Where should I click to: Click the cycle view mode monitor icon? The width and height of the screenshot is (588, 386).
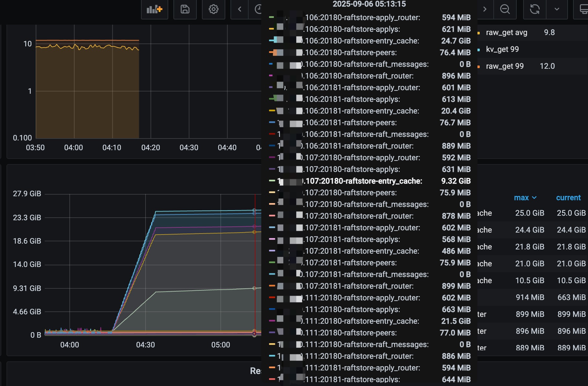point(583,9)
